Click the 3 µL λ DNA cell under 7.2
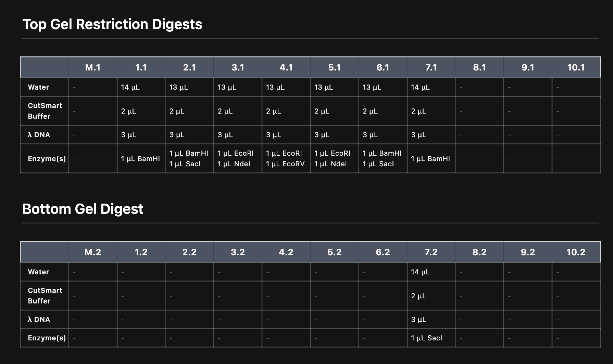Viewport: 613px width, 364px height. coord(418,320)
